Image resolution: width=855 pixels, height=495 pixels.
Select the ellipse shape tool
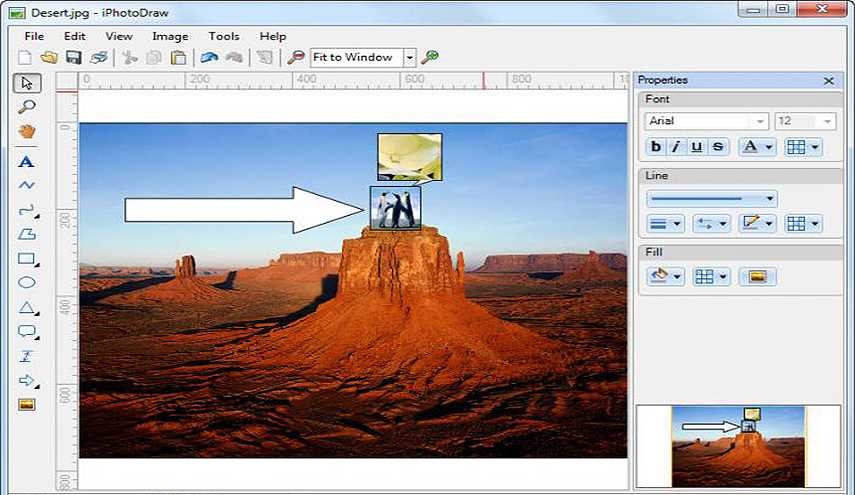pyautogui.click(x=27, y=282)
